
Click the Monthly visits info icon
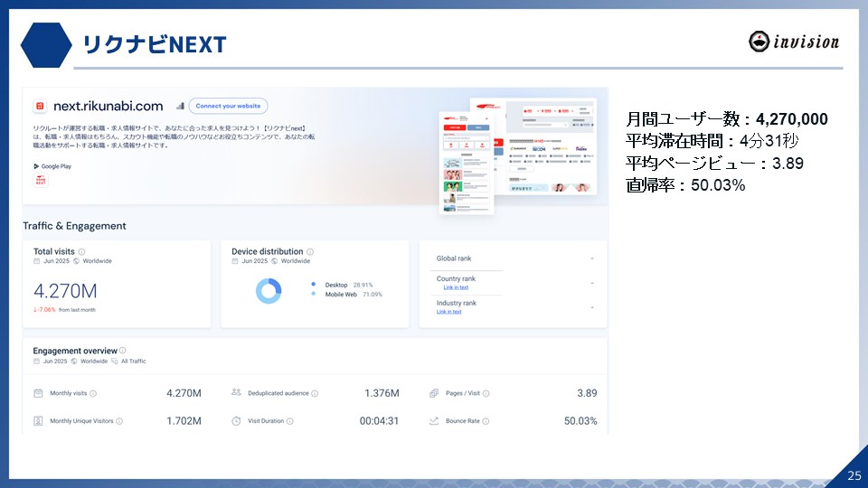[x=93, y=393]
